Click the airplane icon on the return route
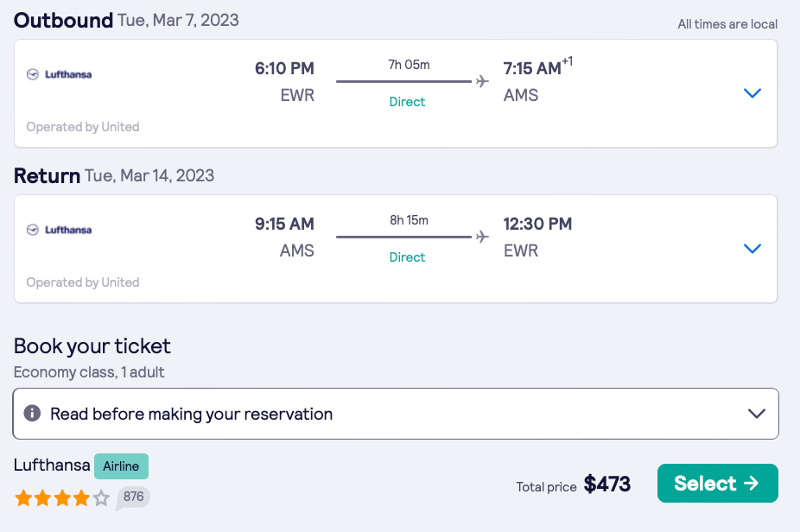 [482, 237]
